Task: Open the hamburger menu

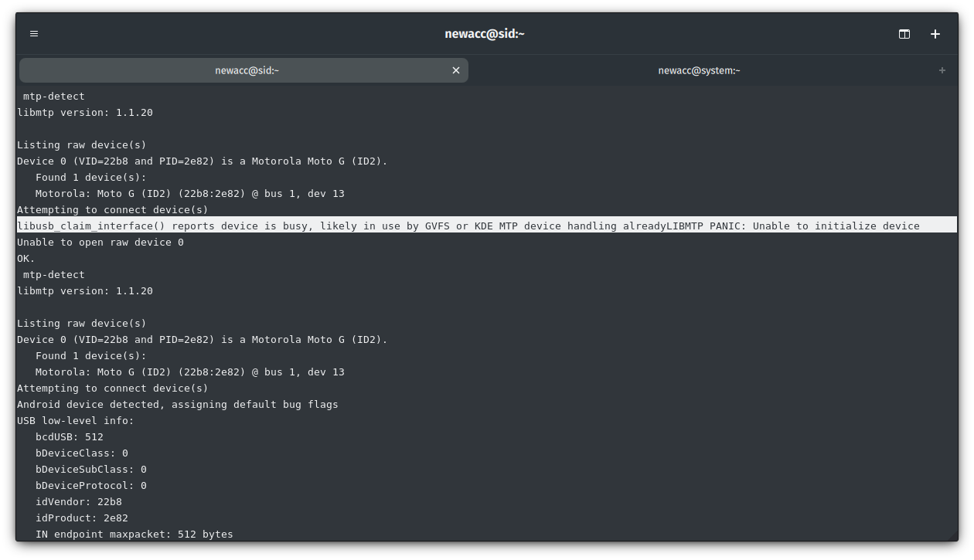Action: point(34,33)
